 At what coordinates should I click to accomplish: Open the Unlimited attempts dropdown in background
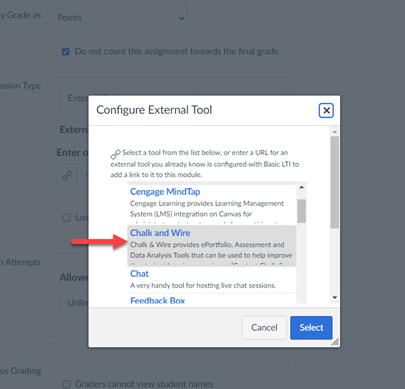pos(74,303)
